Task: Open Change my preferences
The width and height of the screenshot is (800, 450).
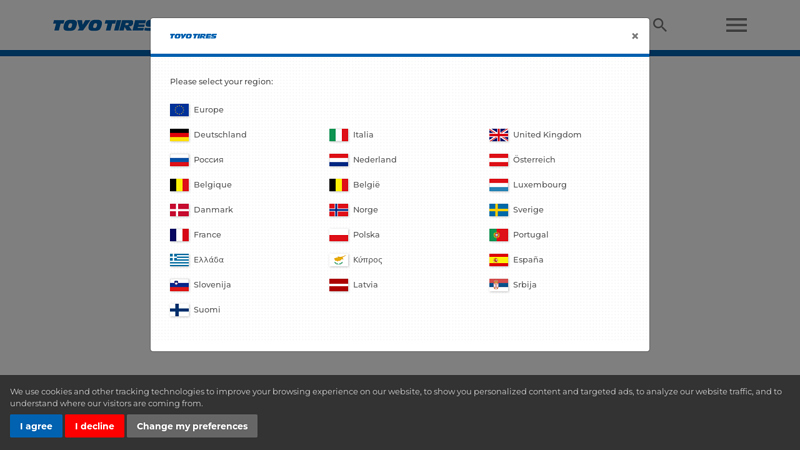Action: tap(192, 426)
